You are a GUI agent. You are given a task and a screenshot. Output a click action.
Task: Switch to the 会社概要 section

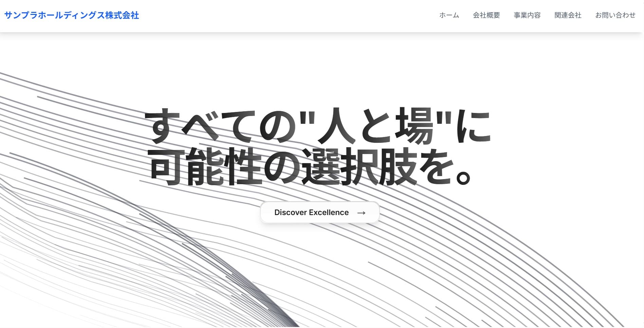point(486,15)
